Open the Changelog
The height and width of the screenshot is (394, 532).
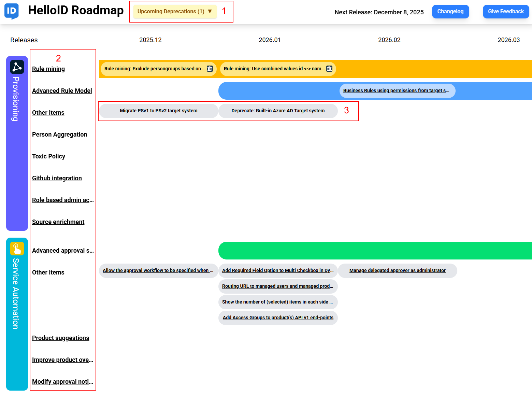pyautogui.click(x=450, y=11)
